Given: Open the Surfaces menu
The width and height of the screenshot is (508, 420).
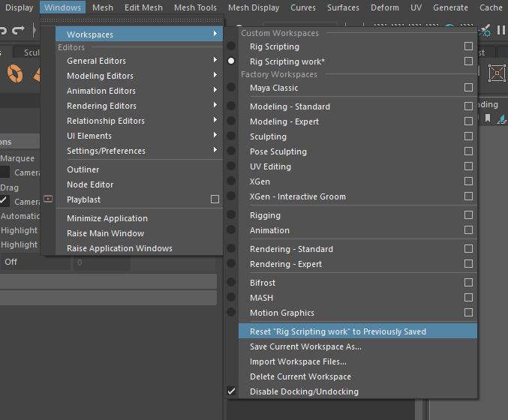Looking at the screenshot, I should pos(343,7).
